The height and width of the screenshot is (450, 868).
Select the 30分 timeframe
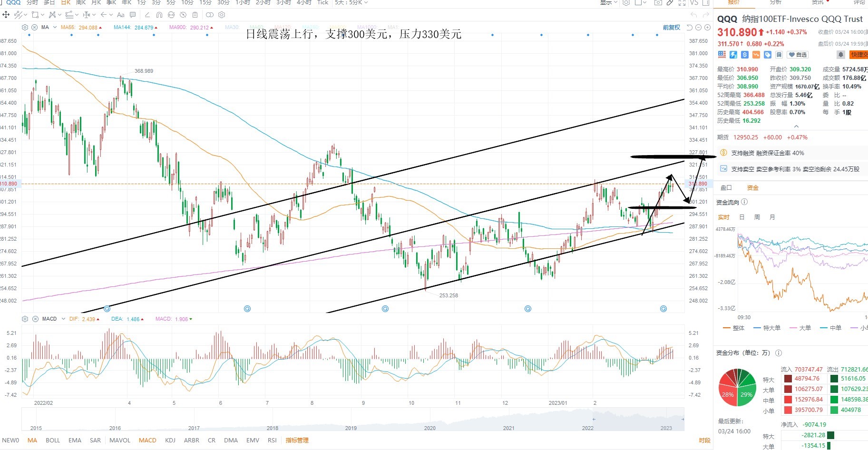coord(223,2)
